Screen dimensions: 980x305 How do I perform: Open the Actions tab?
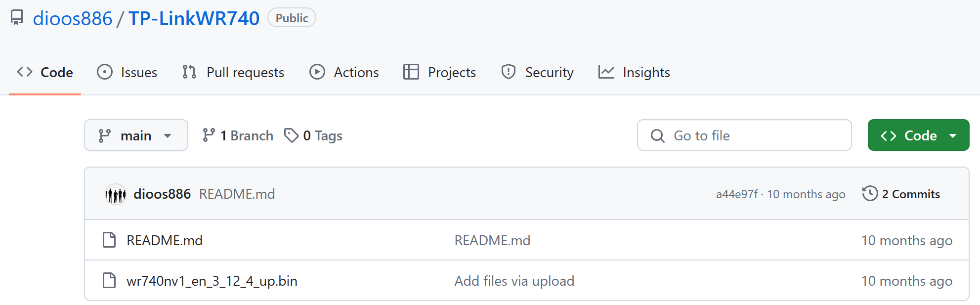point(344,72)
